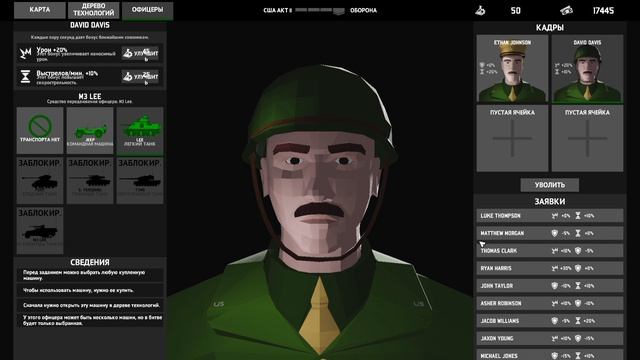Select applicant Asher Robinson
This screenshot has width=640, height=360.
pyautogui.click(x=550, y=303)
